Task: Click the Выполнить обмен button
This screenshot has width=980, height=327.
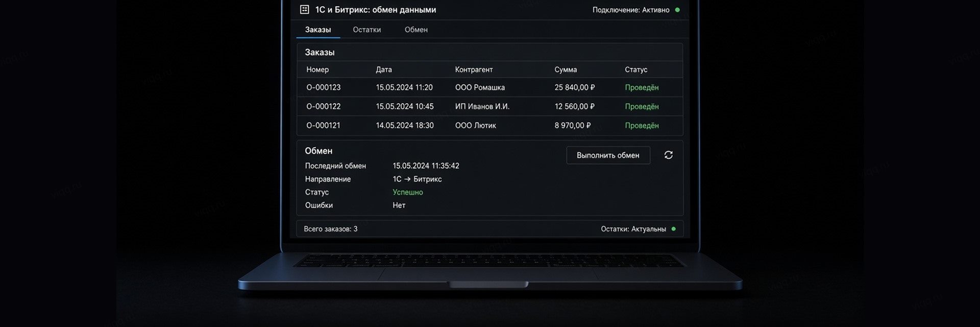Action: (608, 155)
